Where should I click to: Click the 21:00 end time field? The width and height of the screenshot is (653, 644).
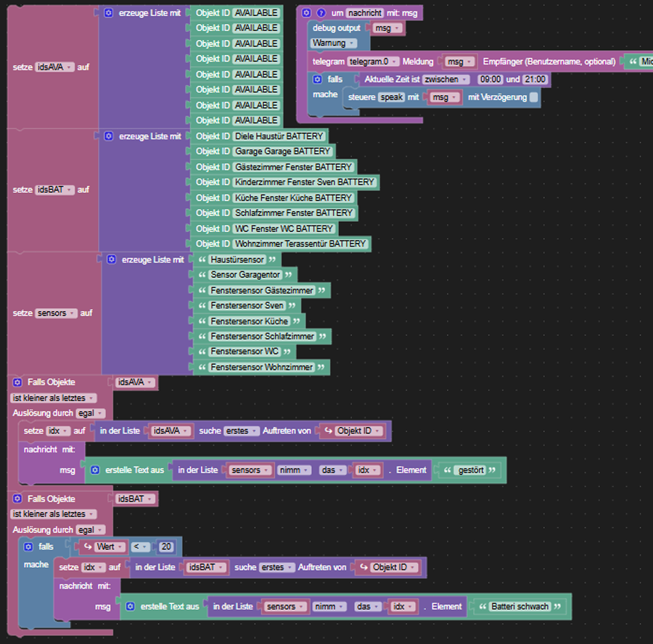pos(535,79)
